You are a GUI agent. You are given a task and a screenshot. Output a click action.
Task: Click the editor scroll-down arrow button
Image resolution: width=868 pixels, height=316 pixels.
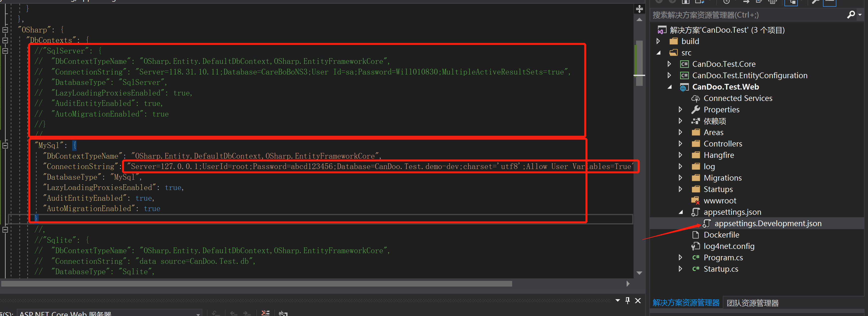point(639,273)
